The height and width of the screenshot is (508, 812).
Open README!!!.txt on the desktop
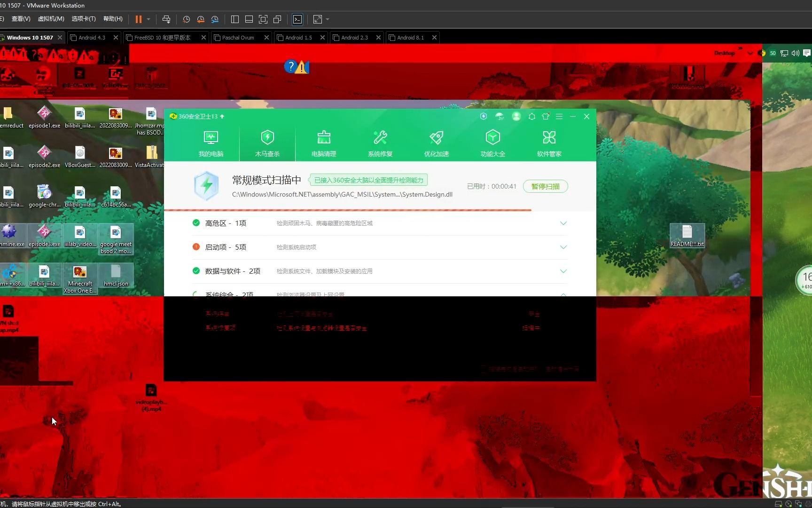point(687,236)
